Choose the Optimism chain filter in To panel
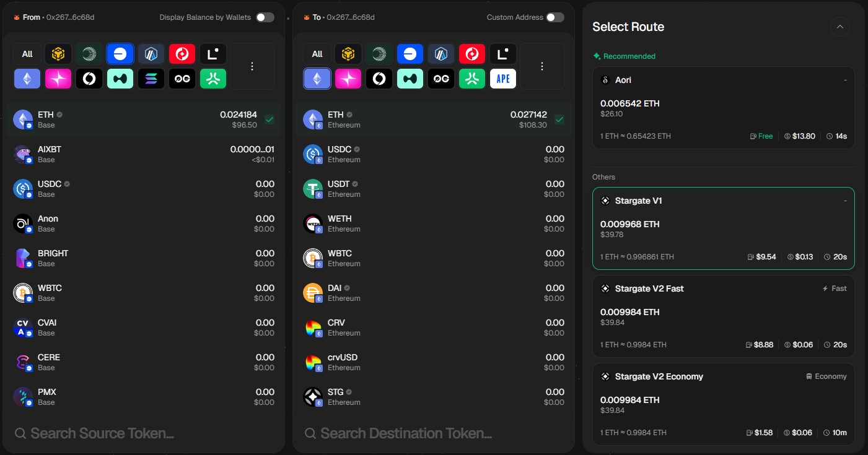868x455 pixels. pos(472,54)
